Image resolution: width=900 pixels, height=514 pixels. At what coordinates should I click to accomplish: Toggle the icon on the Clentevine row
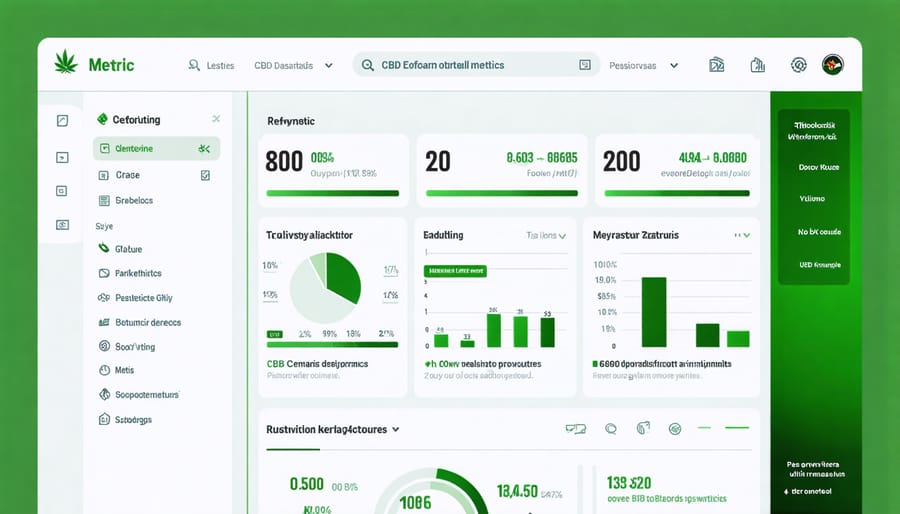coord(204,149)
